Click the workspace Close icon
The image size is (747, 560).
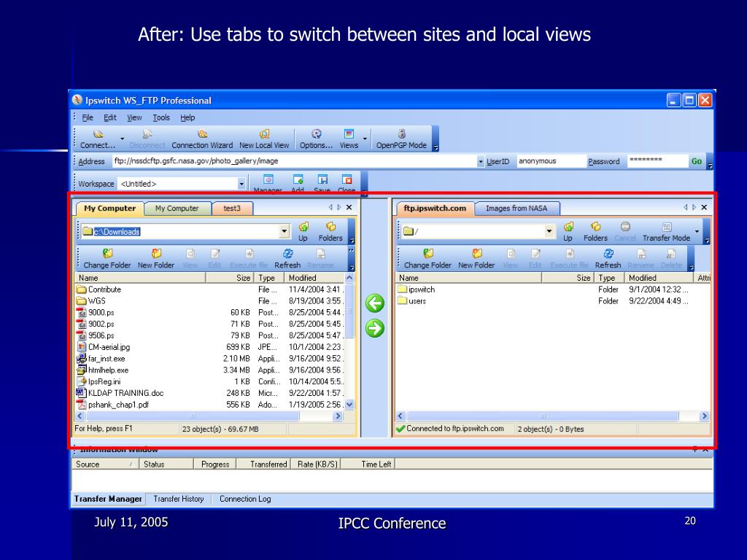347,183
